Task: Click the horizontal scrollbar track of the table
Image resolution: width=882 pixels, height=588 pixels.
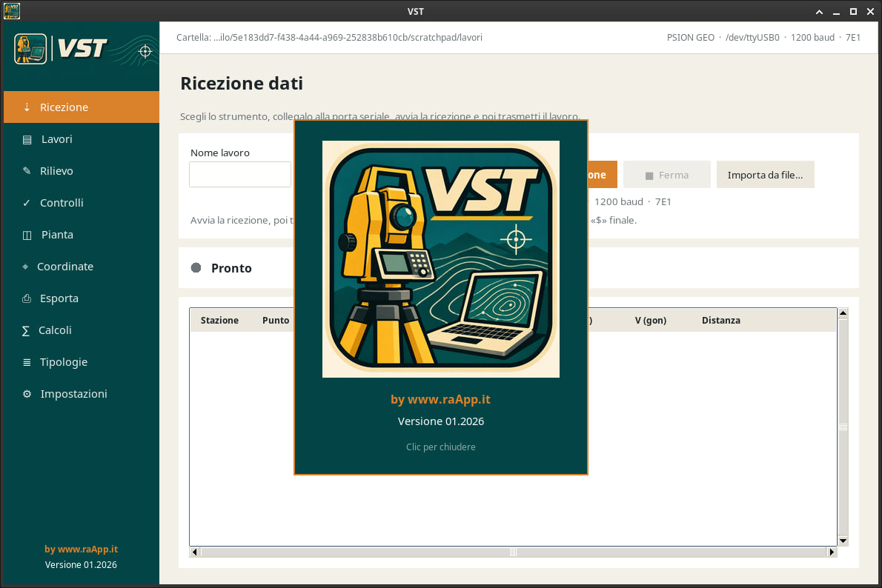Action: pos(513,552)
